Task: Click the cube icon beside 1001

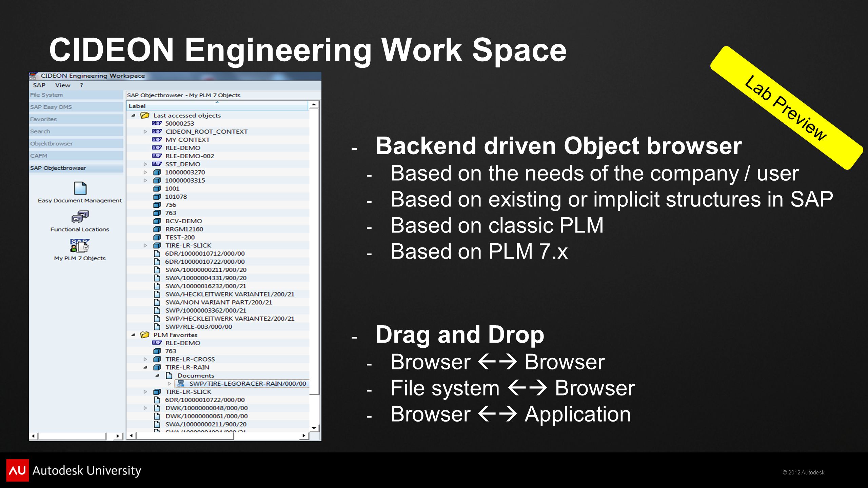Action: [x=157, y=188]
